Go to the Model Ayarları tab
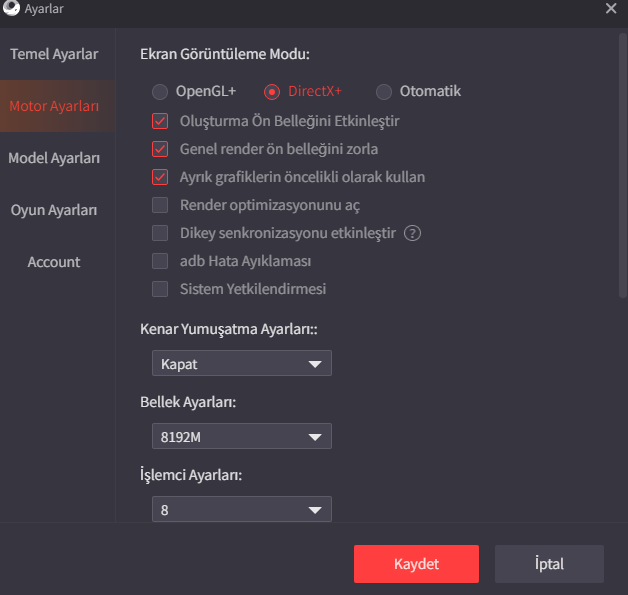The image size is (628, 595). pos(58,158)
